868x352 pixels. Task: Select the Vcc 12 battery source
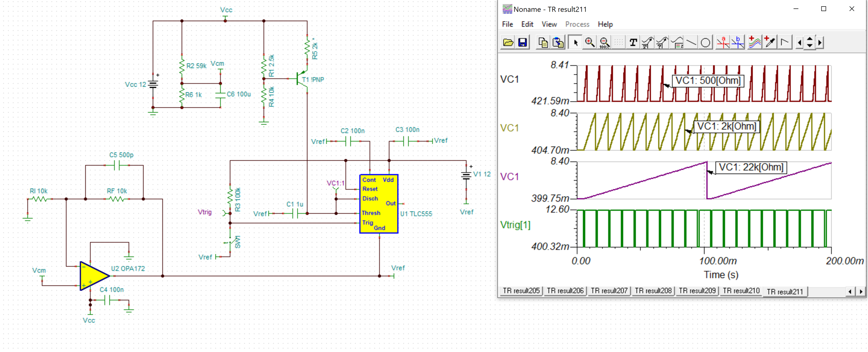point(153,84)
